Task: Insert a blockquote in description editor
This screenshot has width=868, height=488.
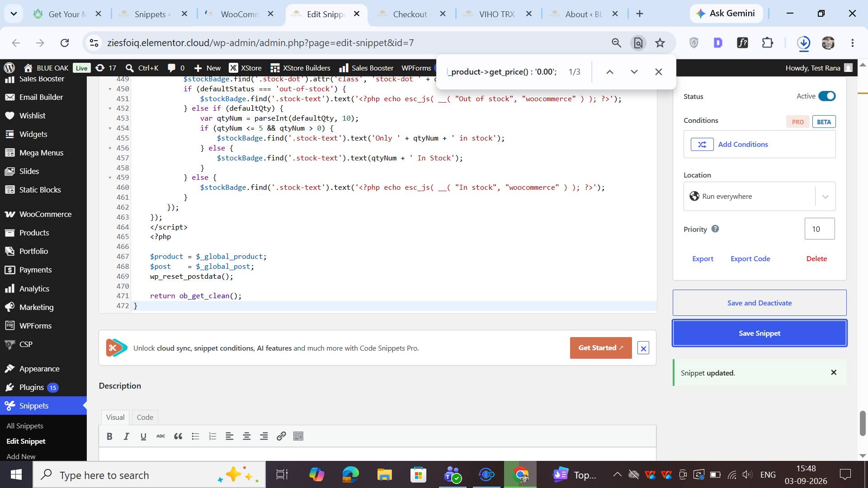Action: point(178,436)
